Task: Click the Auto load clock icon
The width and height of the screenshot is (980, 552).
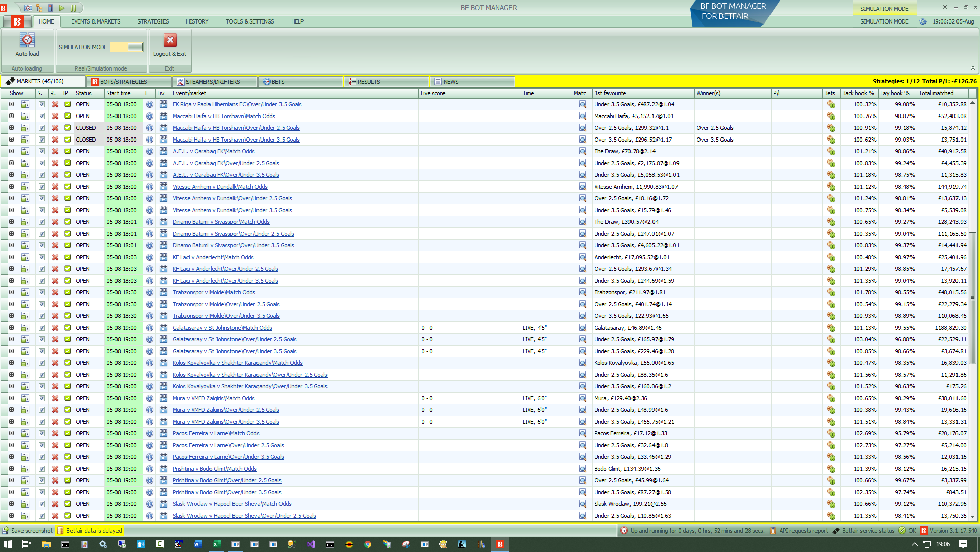Action: click(x=27, y=40)
